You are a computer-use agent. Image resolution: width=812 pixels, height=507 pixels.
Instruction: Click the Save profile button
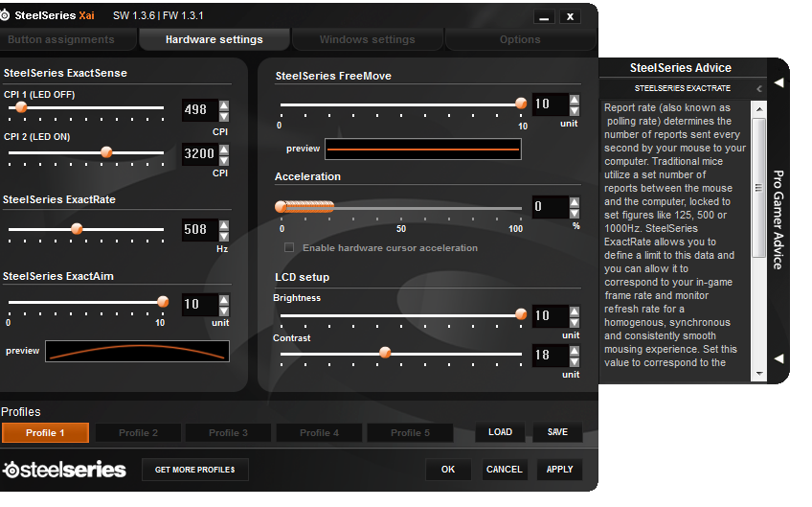(x=557, y=432)
